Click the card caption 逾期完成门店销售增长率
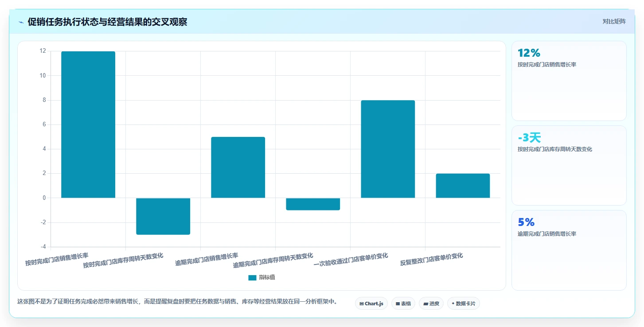 pos(547,234)
